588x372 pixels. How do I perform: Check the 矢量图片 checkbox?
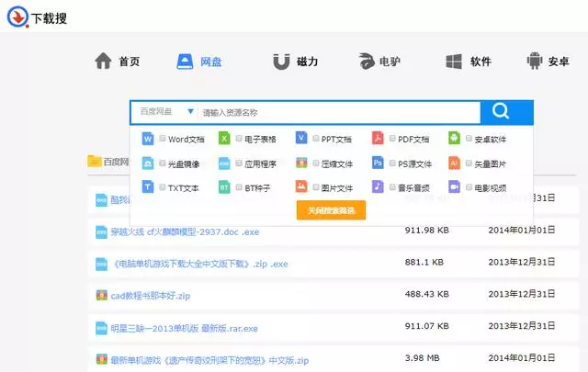pyautogui.click(x=469, y=163)
